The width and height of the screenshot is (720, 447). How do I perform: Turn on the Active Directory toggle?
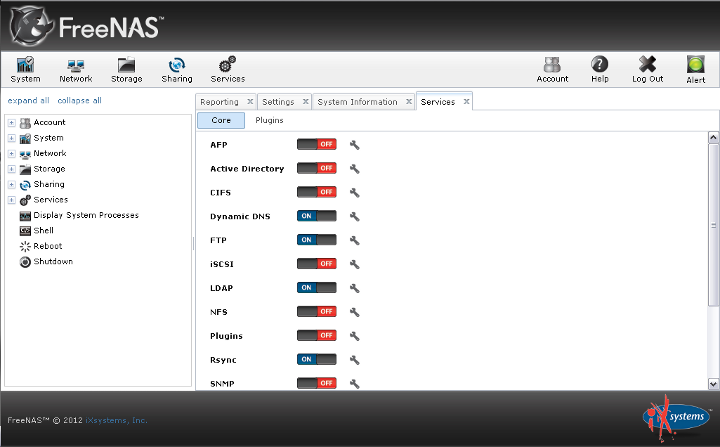(317, 168)
